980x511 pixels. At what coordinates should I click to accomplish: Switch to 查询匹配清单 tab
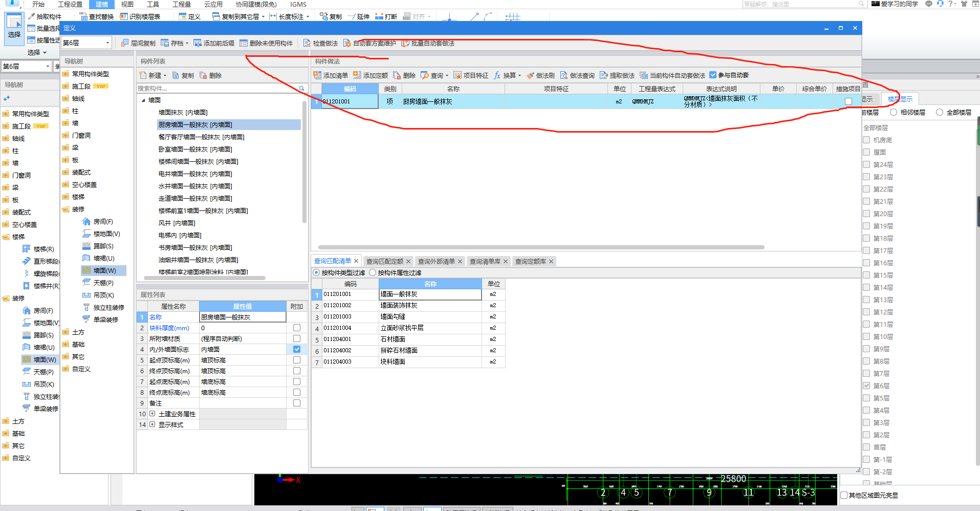pyautogui.click(x=333, y=261)
